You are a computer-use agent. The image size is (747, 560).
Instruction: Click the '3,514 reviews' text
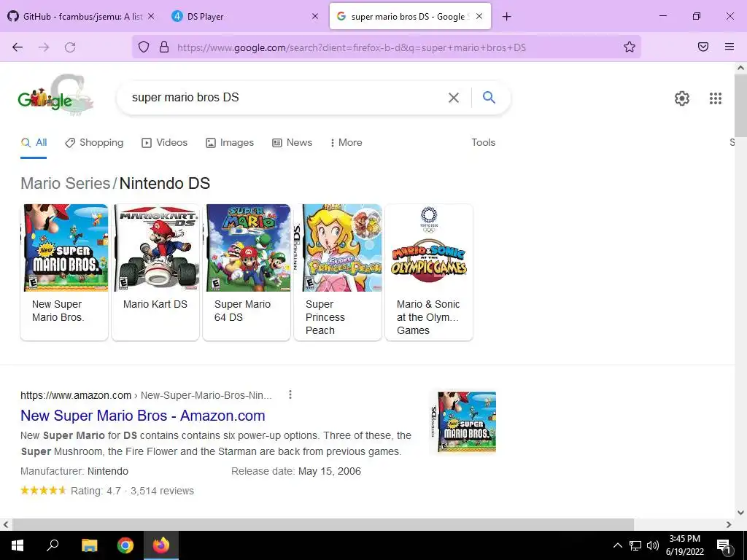tap(162, 491)
